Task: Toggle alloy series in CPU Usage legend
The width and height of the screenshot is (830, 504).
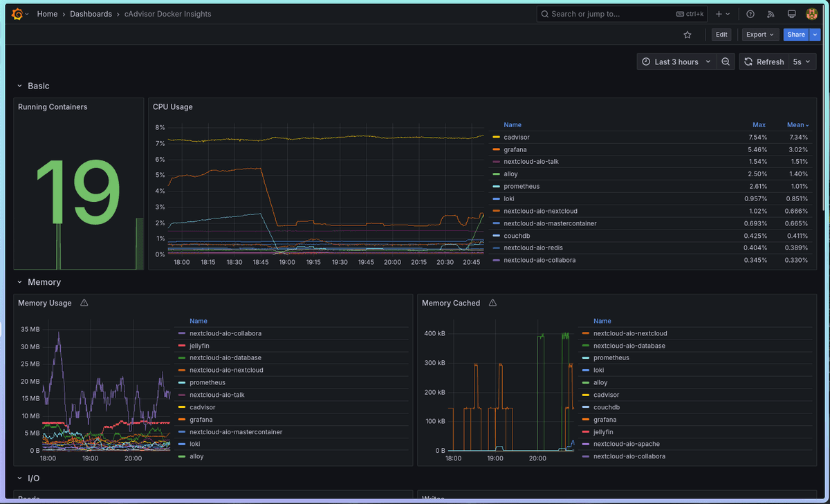Action: click(511, 174)
